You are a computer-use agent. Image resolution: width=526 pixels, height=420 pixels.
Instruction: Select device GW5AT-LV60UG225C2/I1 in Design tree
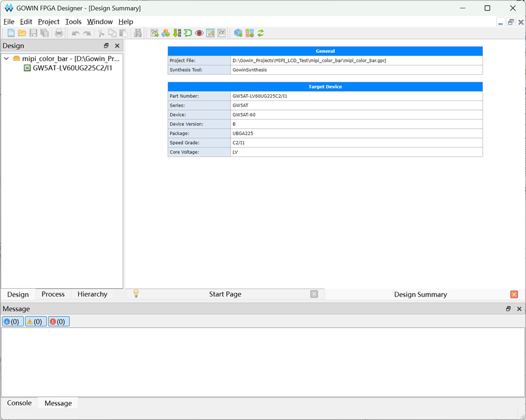(x=72, y=68)
